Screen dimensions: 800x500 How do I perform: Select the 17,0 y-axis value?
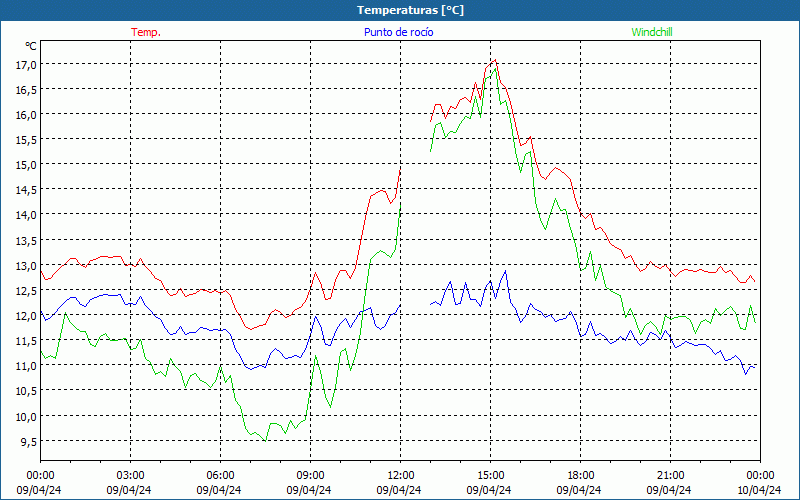25,64
